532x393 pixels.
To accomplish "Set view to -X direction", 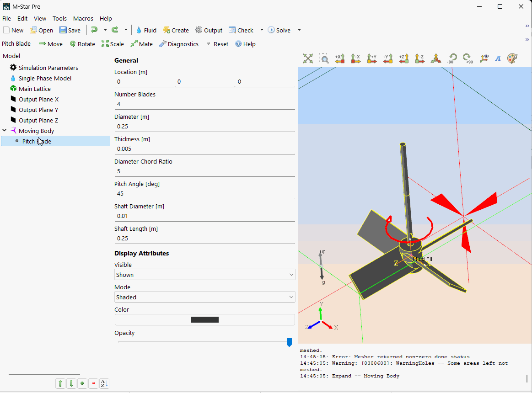I will point(355,58).
